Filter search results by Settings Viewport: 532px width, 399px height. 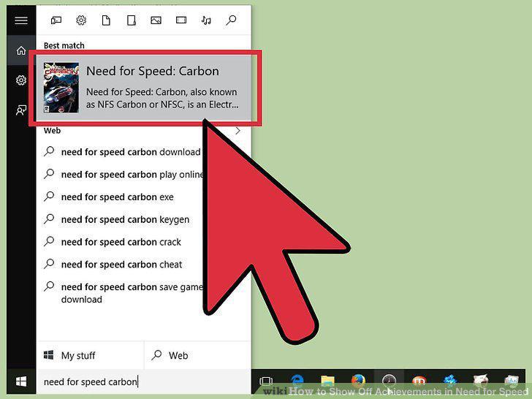coord(81,20)
